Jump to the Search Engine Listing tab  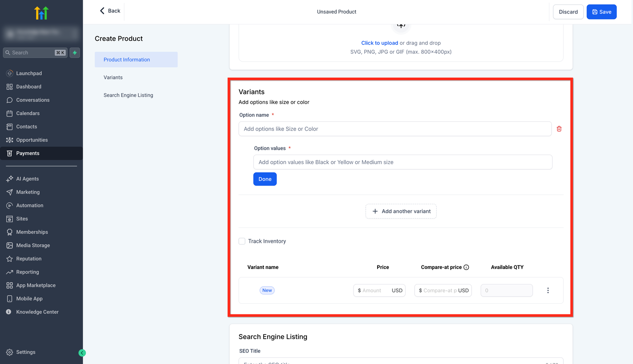(128, 95)
